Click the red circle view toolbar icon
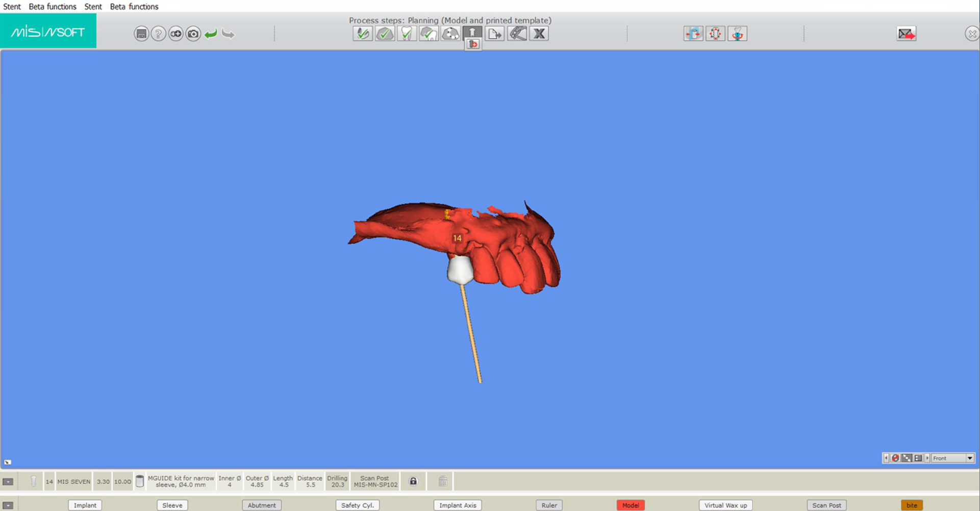Viewport: 980px width, 511px height. 895,458
